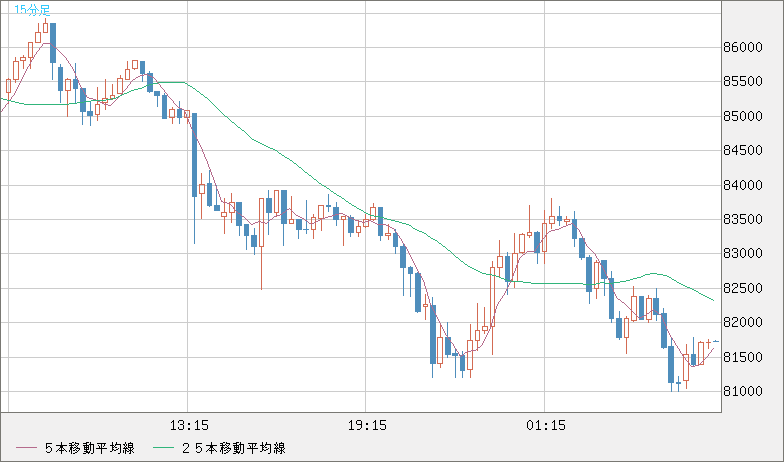The height and width of the screenshot is (462, 784).
Task: Click the 86000 price axis label
Action: pos(743,48)
